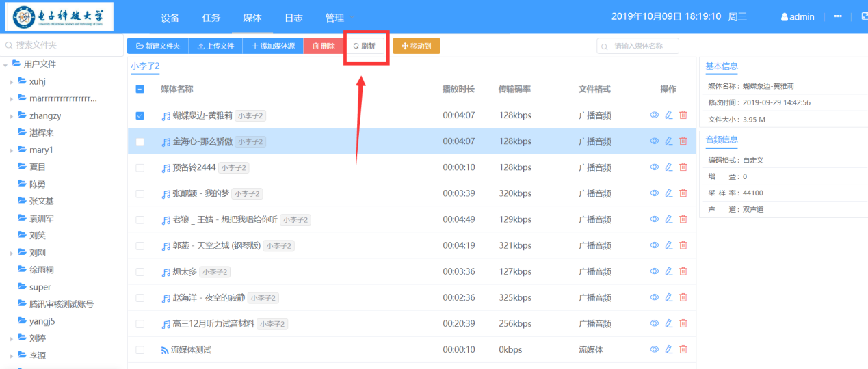Image resolution: width=868 pixels, height=369 pixels.
Task: Check the box for 金海心-那么骄傲
Action: pyautogui.click(x=140, y=142)
